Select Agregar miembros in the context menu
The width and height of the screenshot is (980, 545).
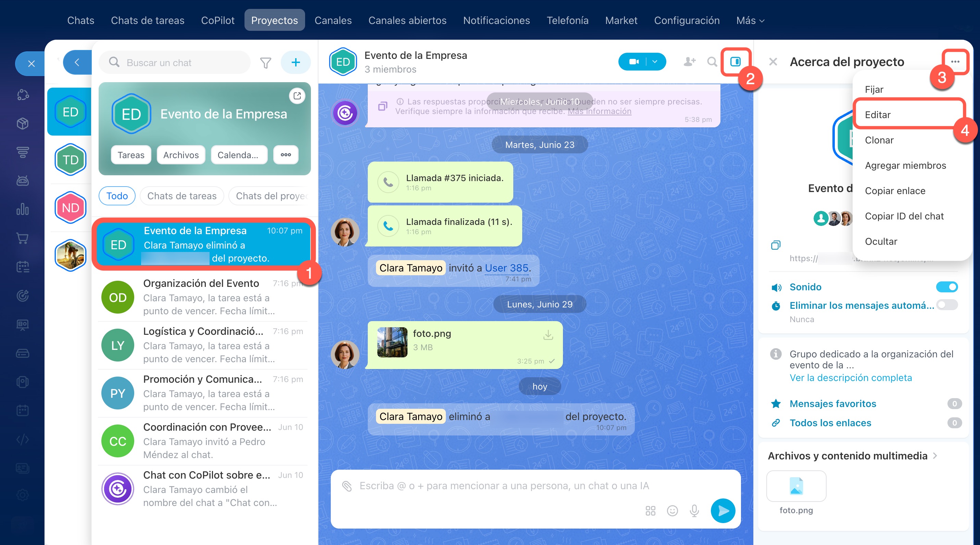pyautogui.click(x=912, y=165)
